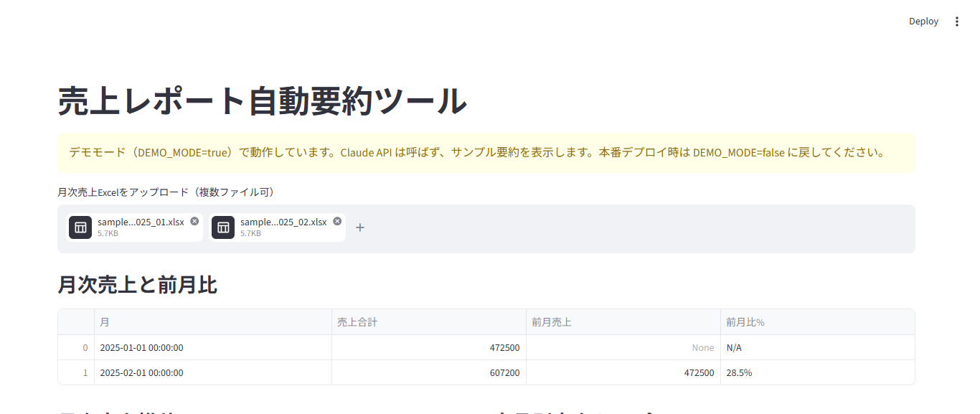
Task: Select the 前月売上 cell 472500 in row 1
Action: coord(623,372)
